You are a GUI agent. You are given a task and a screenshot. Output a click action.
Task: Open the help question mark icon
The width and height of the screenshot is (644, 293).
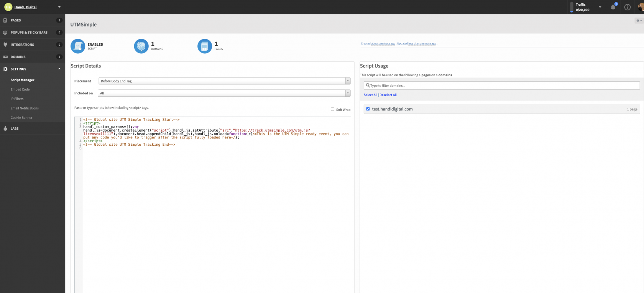click(627, 7)
